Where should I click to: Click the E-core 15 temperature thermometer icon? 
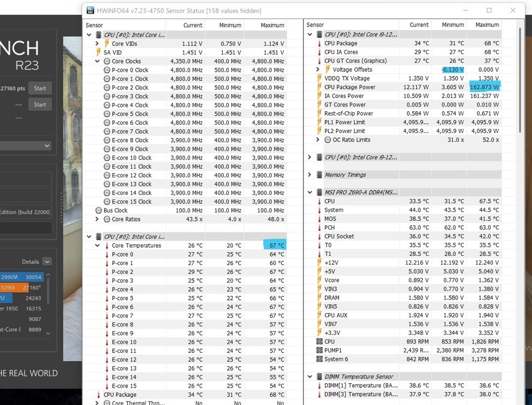pyautogui.click(x=107, y=386)
